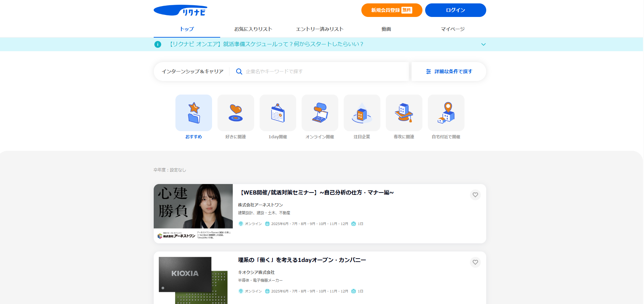Viewport: 644px width, 304px height.
Task: Click the リクナビ logo
Action: 181,11
